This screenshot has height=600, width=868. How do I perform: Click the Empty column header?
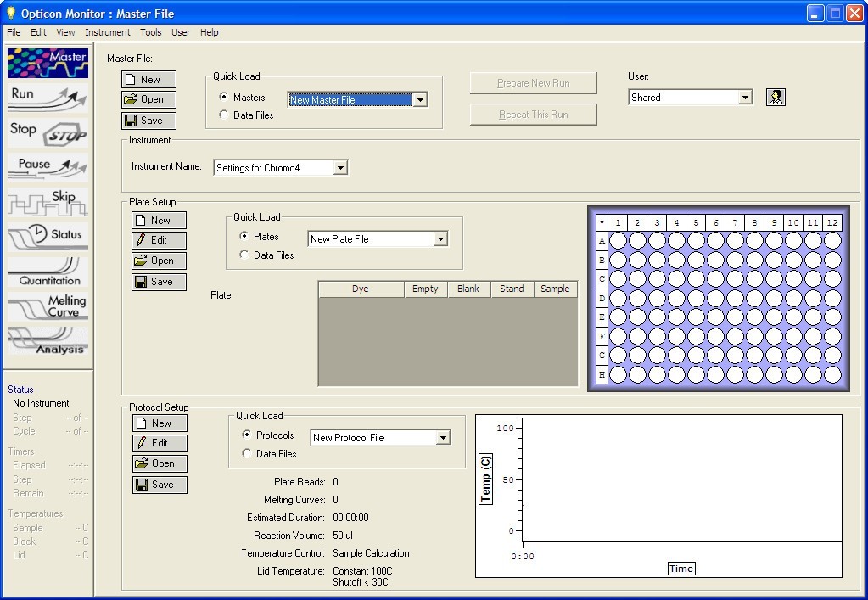pos(425,289)
